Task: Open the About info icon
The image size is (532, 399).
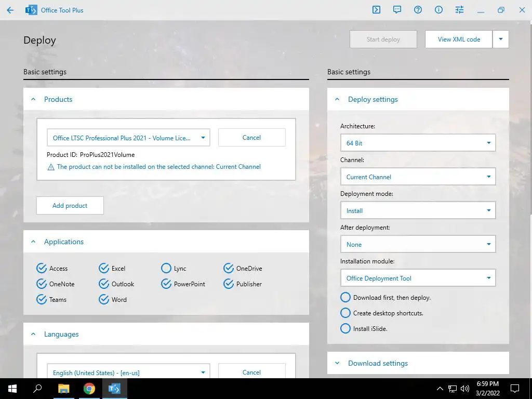Action: point(438,10)
